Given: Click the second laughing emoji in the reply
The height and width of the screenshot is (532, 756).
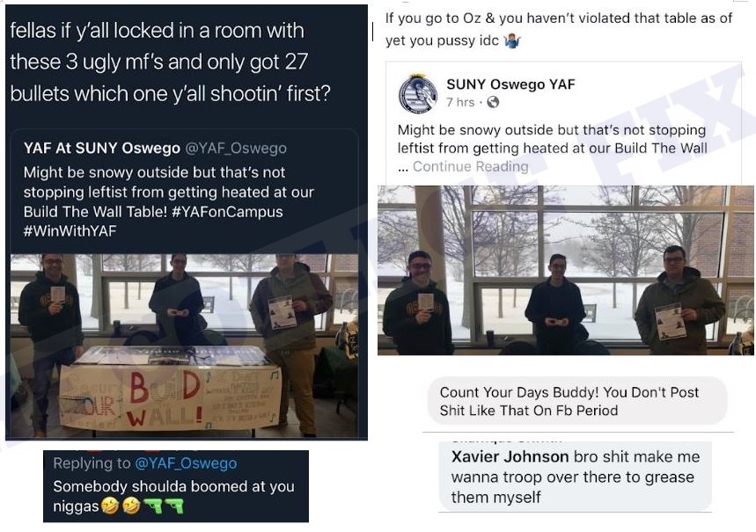Looking at the screenshot, I should [131, 506].
